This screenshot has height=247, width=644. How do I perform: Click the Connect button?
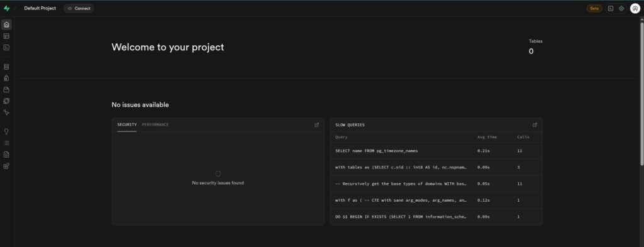(79, 8)
